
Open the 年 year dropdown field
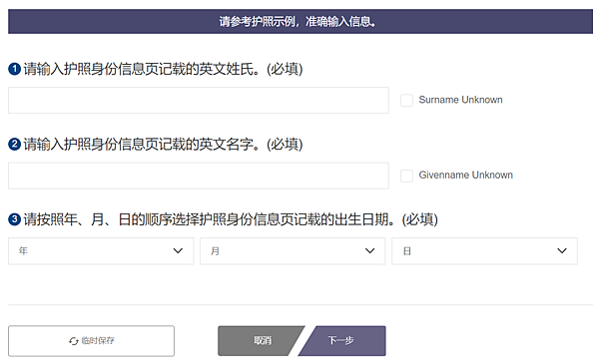click(x=101, y=251)
